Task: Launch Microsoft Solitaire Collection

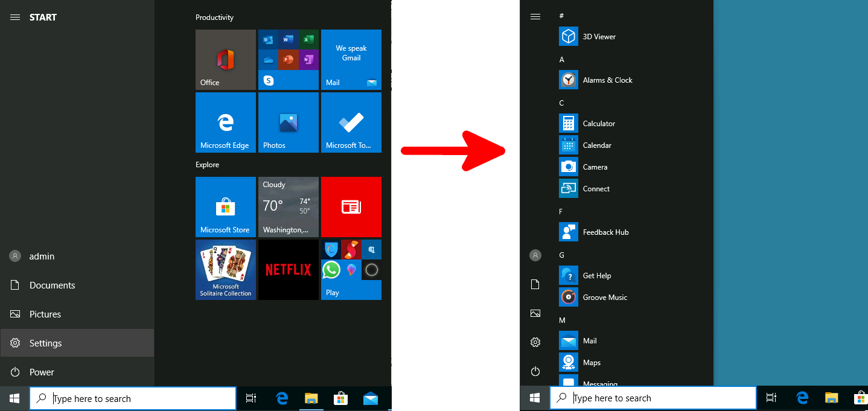Action: [225, 270]
